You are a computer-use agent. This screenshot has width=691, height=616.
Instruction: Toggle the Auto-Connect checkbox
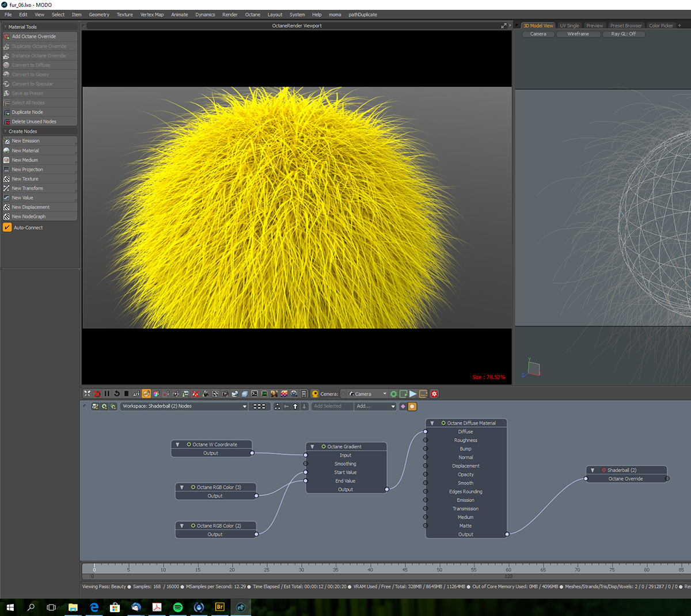tap(7, 227)
